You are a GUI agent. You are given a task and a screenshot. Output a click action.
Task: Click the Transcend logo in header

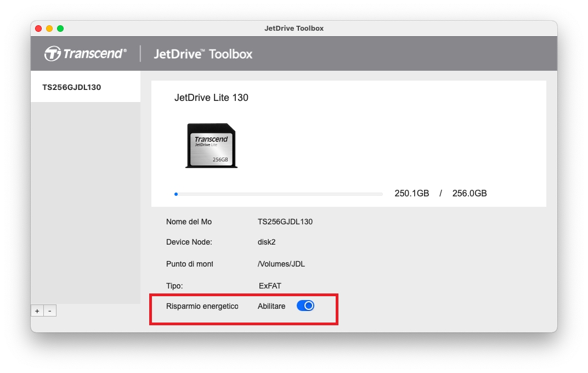coord(86,54)
